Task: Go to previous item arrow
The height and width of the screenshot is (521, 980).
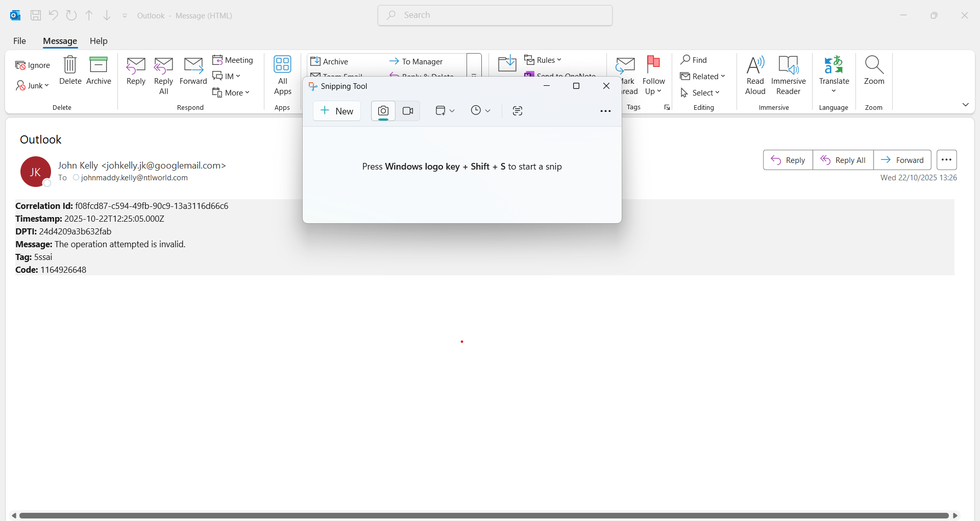Action: (89, 15)
